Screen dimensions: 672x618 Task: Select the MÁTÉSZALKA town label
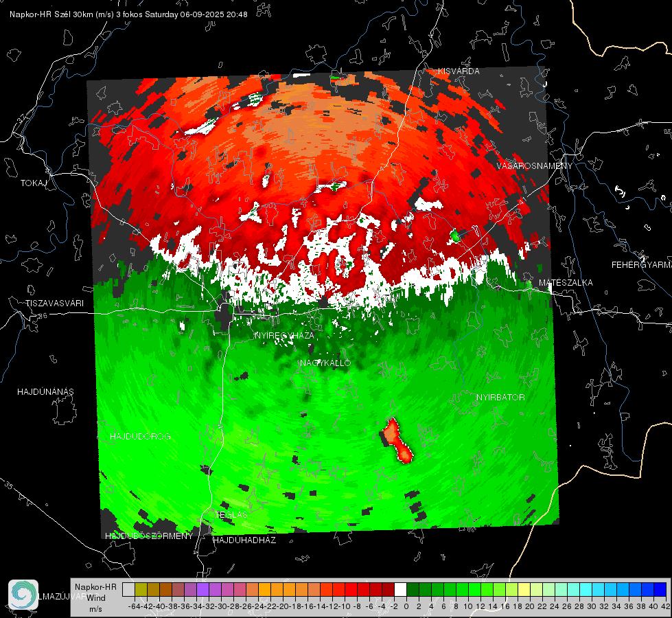566,283
